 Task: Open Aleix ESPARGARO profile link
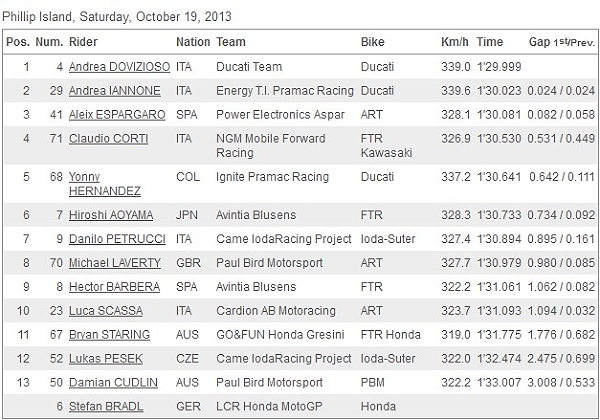click(x=117, y=115)
